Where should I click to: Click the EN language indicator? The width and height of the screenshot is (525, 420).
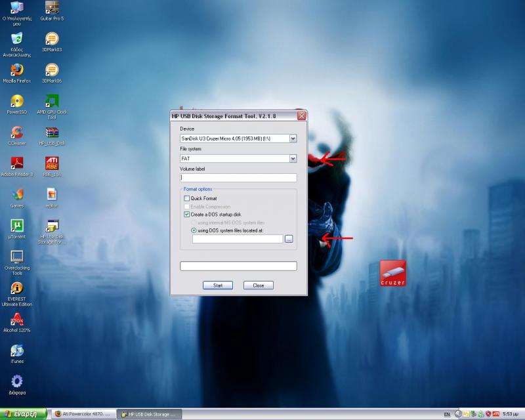click(x=447, y=414)
